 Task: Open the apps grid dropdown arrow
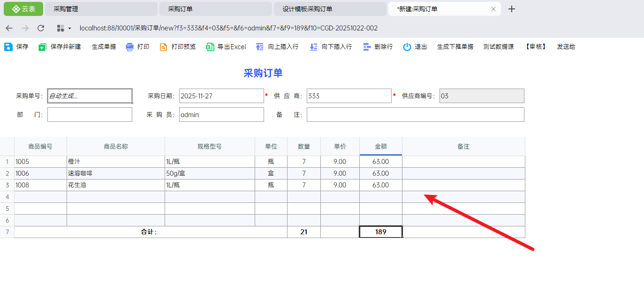point(70,28)
